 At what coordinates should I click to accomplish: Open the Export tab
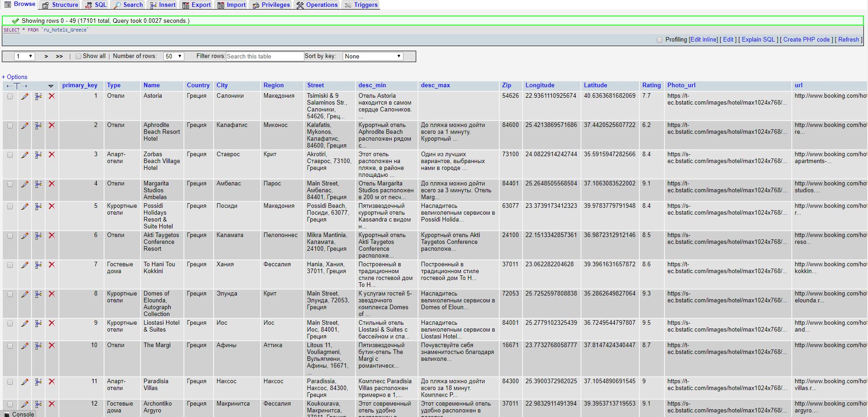[x=196, y=5]
